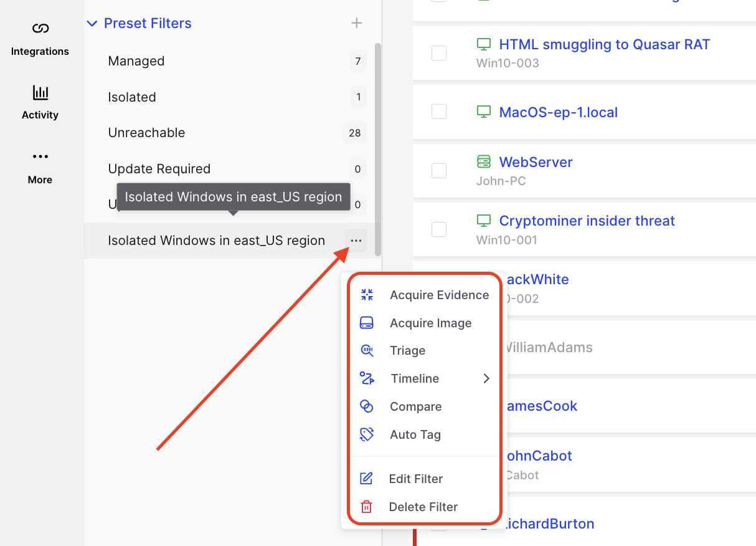Image resolution: width=756 pixels, height=546 pixels.
Task: Open the Activity chart icon
Action: (x=40, y=93)
